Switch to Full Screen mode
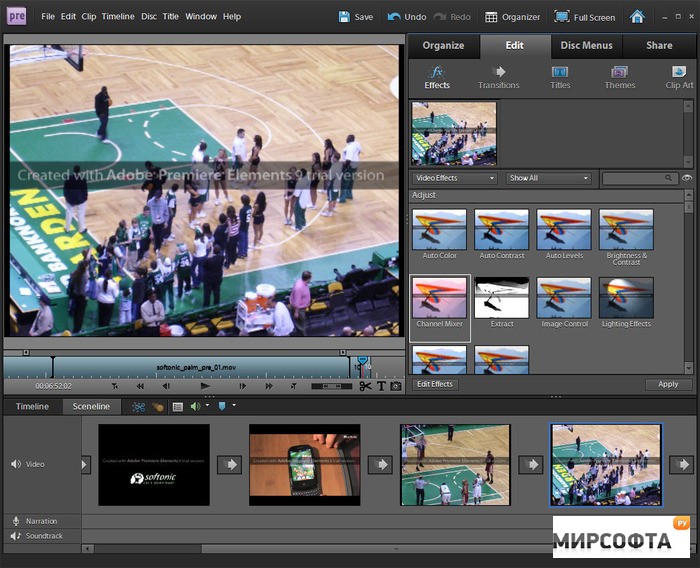The width and height of the screenshot is (700, 568). click(584, 17)
